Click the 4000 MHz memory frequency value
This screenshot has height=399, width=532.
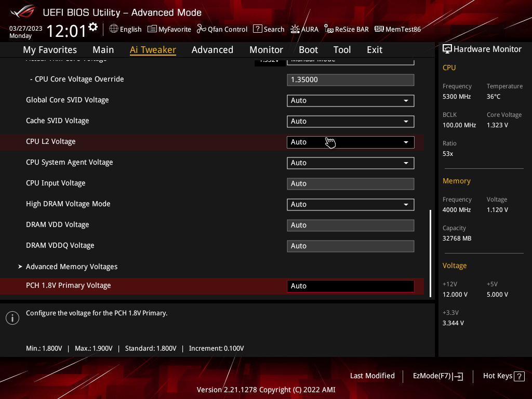click(456, 210)
